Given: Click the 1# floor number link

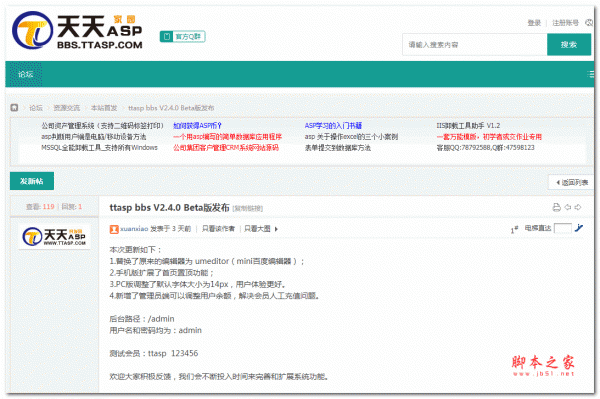Looking at the screenshot, I should [x=514, y=230].
